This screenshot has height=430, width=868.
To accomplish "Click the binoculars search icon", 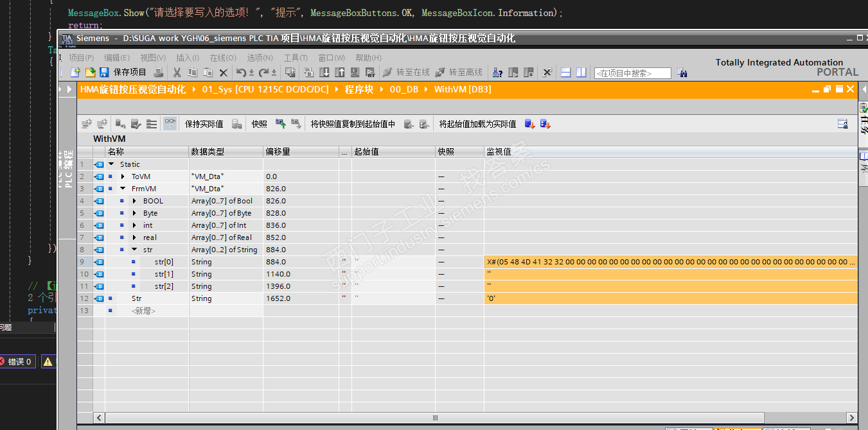I will pyautogui.click(x=682, y=73).
